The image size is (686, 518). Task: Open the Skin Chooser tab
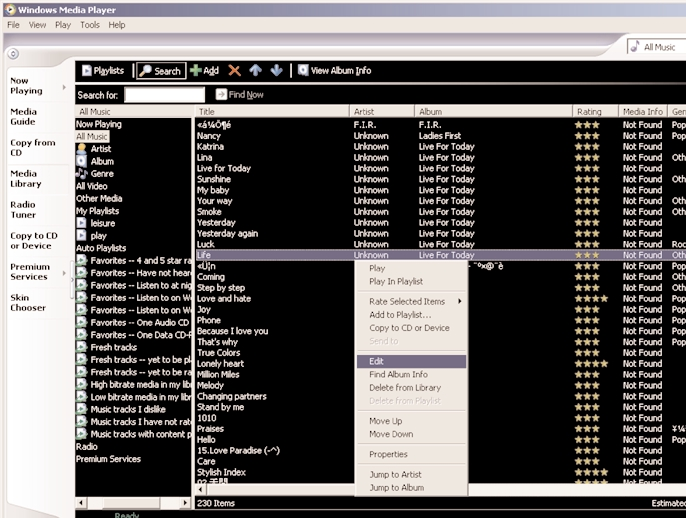tap(28, 302)
